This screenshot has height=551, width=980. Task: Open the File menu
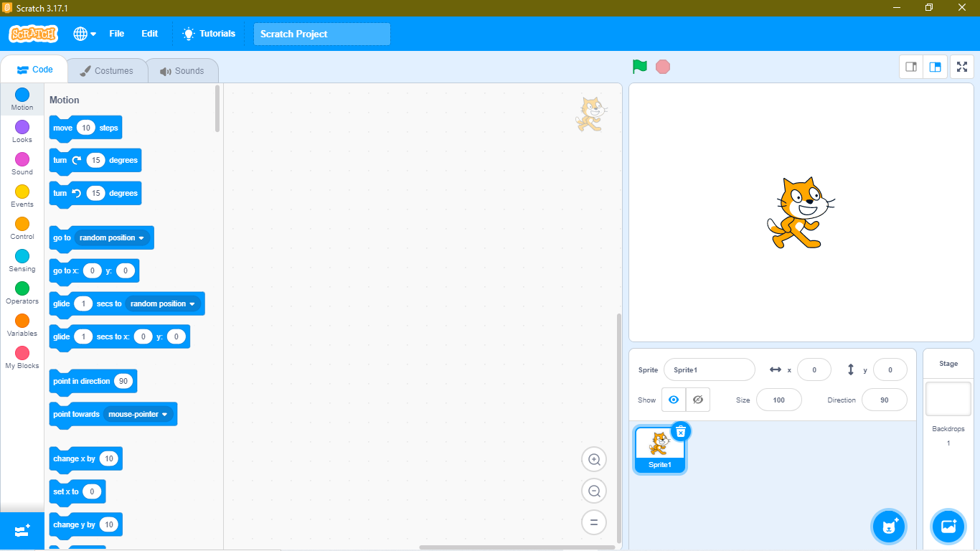coord(116,34)
